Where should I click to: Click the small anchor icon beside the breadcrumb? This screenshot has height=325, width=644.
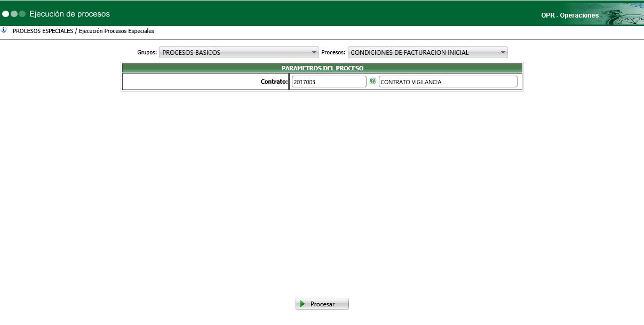[4, 30]
